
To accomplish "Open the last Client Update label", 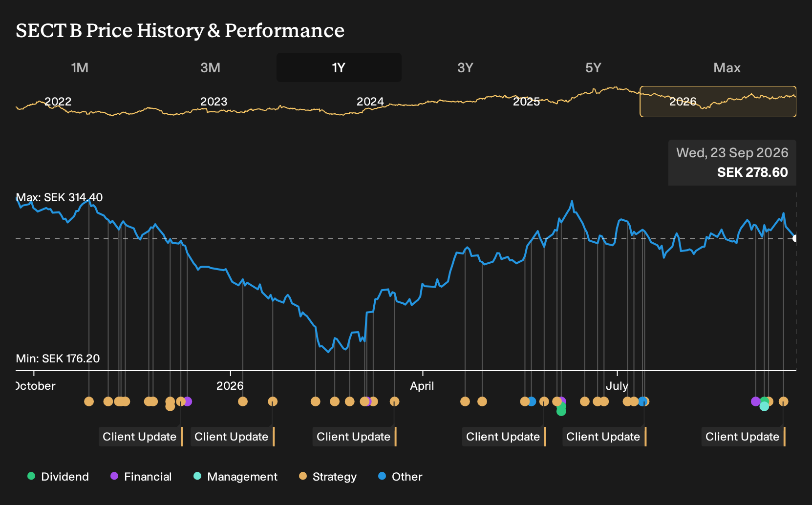I will (743, 437).
